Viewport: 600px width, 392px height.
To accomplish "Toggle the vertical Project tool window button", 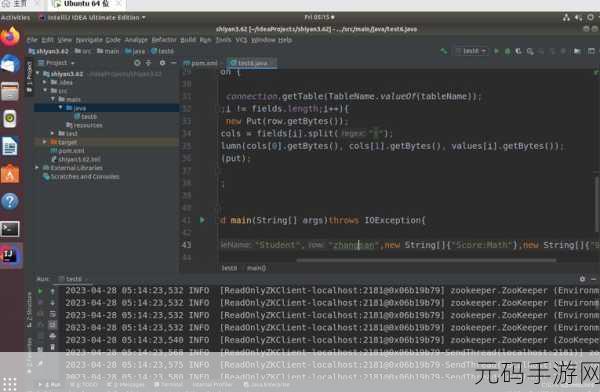I will click(x=29, y=77).
